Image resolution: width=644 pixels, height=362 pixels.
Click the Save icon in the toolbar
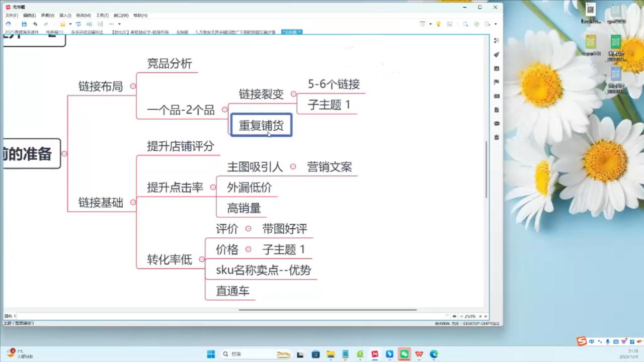tap(24, 24)
